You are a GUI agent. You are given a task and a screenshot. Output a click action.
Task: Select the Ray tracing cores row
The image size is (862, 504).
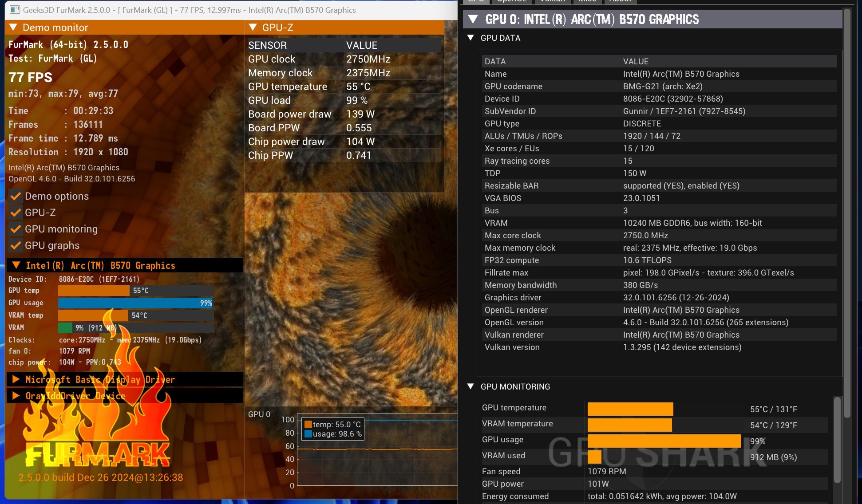659,161
